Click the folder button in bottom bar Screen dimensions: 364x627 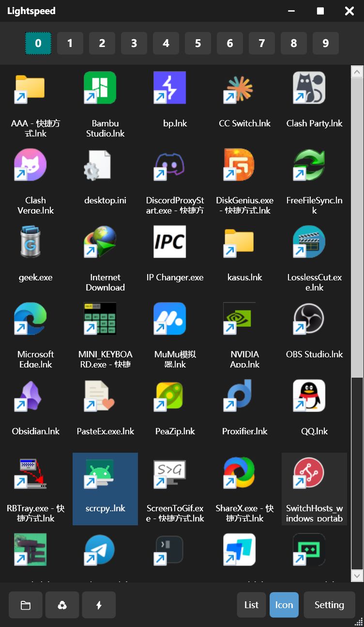(x=26, y=605)
